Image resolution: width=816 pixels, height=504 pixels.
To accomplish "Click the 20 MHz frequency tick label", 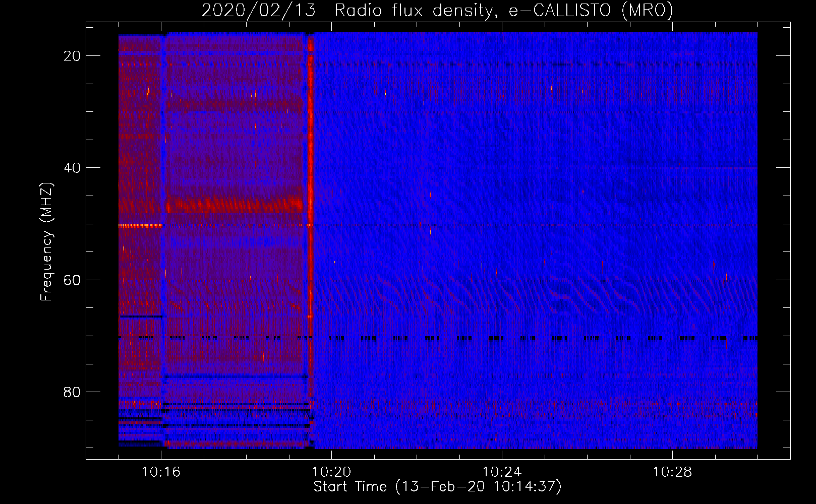I will 72,56.
